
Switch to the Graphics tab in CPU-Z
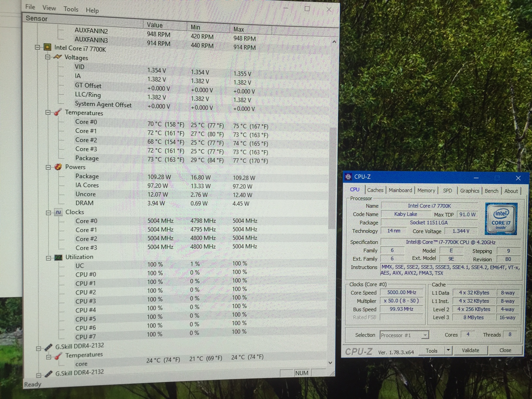(469, 191)
